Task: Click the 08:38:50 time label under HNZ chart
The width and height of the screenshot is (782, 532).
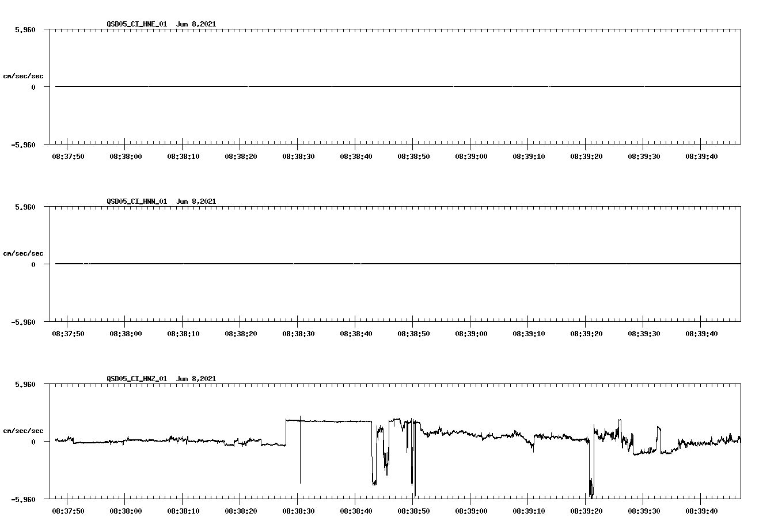Action: pyautogui.click(x=413, y=511)
